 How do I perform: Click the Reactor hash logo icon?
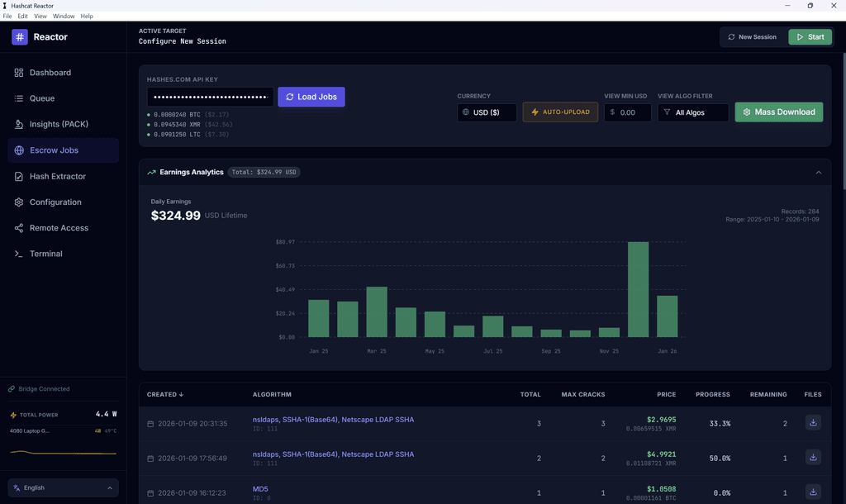tap(20, 37)
